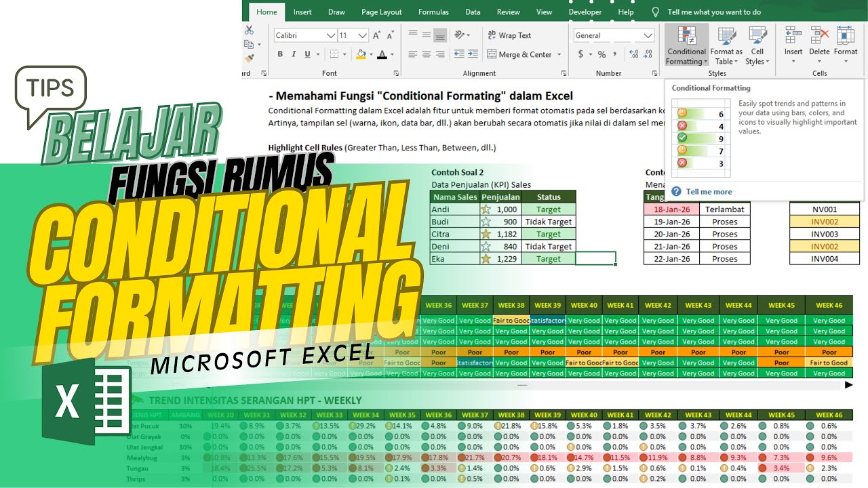Screen dimensions: 868x488
Task: Click the Cut scissors icon
Action: [249, 30]
